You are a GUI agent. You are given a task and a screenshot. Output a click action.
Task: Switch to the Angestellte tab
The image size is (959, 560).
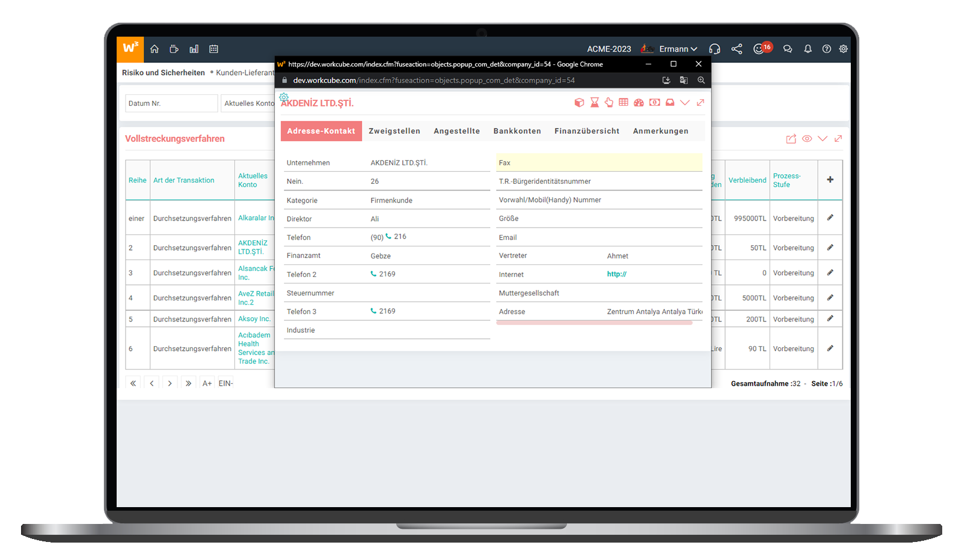[457, 131]
